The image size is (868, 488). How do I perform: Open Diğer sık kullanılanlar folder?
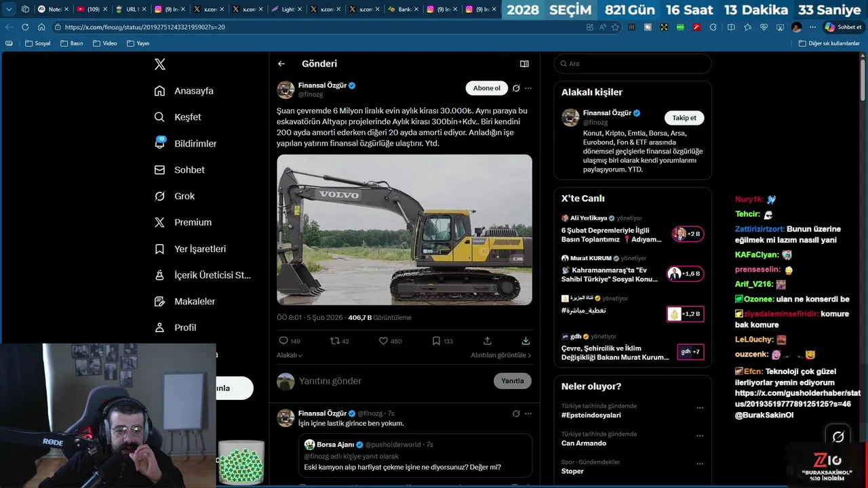pos(829,43)
